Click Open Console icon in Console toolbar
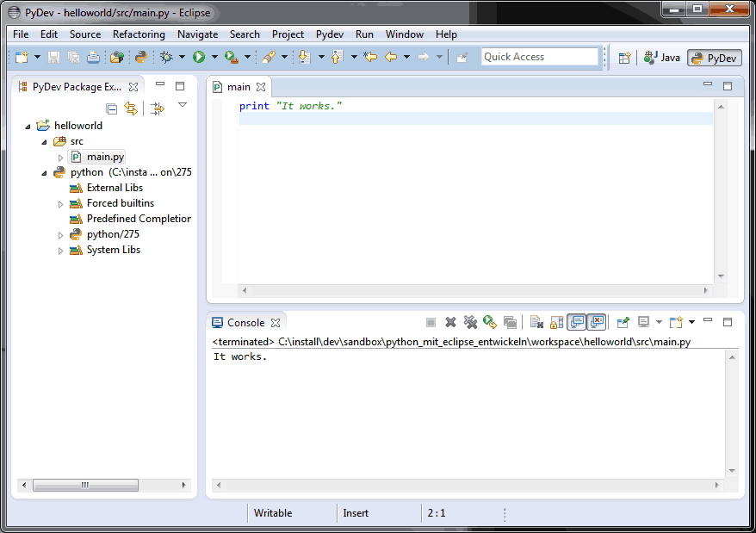 (676, 322)
